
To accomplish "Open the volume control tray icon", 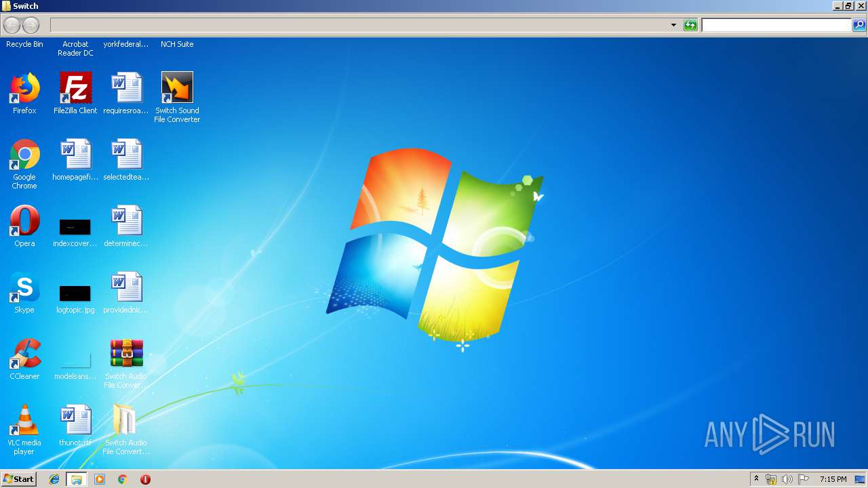I will [787, 479].
